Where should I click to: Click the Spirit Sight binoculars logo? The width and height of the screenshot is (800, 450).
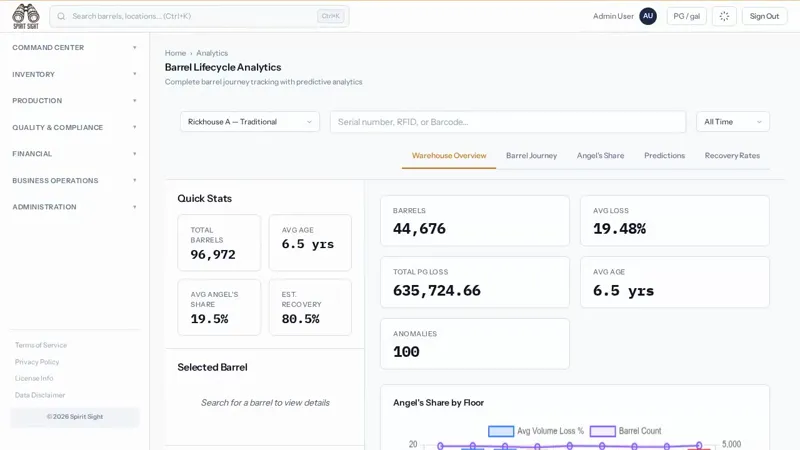tap(26, 16)
